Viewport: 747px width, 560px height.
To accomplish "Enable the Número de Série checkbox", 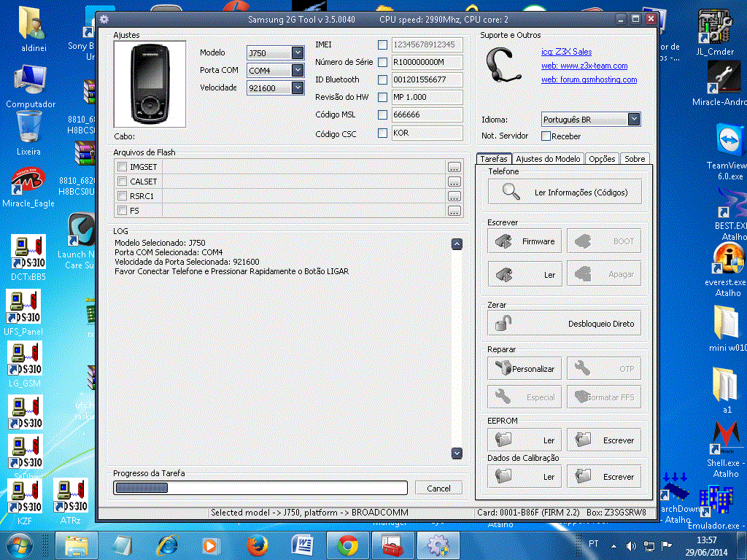I will coord(382,62).
